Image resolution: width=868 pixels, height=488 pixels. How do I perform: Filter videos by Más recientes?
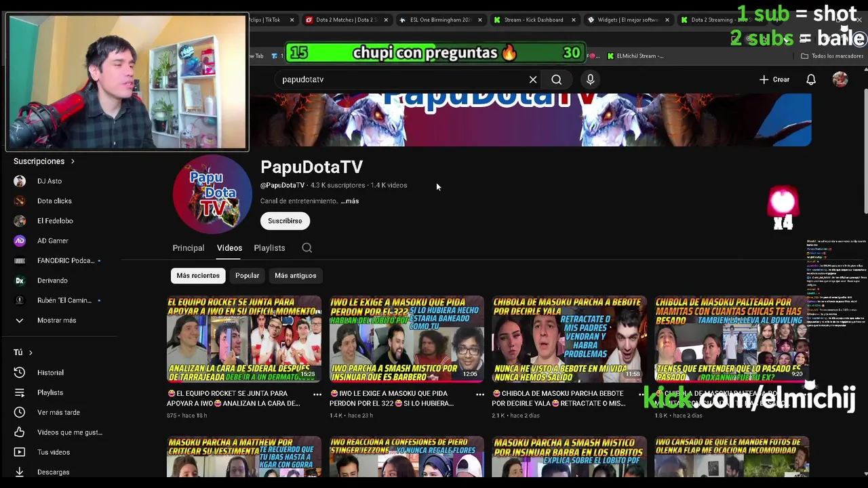(198, 276)
